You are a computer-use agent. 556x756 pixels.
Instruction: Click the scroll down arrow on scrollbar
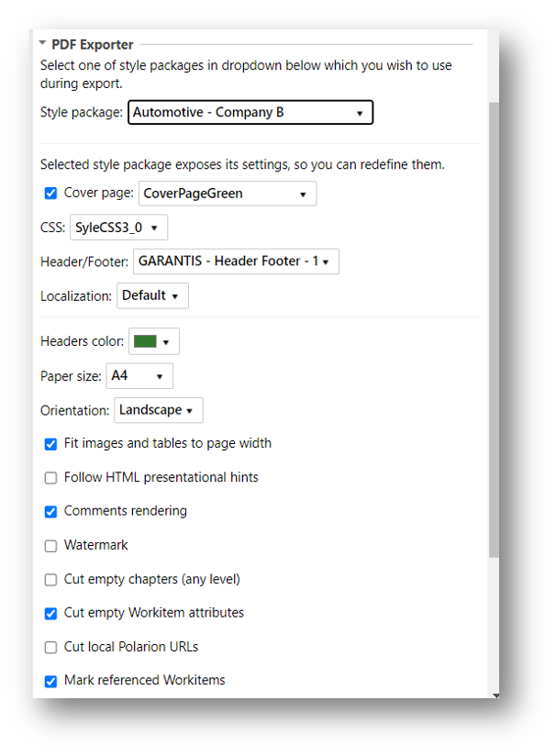click(x=495, y=695)
